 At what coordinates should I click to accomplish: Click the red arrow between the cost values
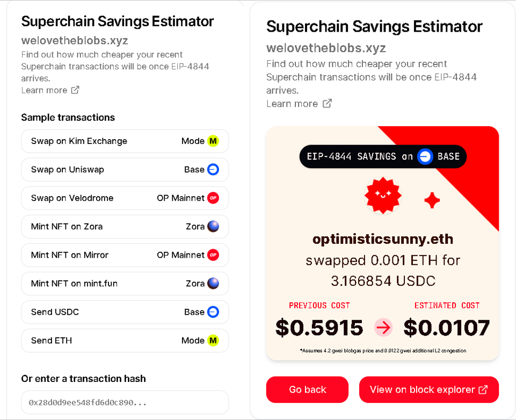(383, 327)
